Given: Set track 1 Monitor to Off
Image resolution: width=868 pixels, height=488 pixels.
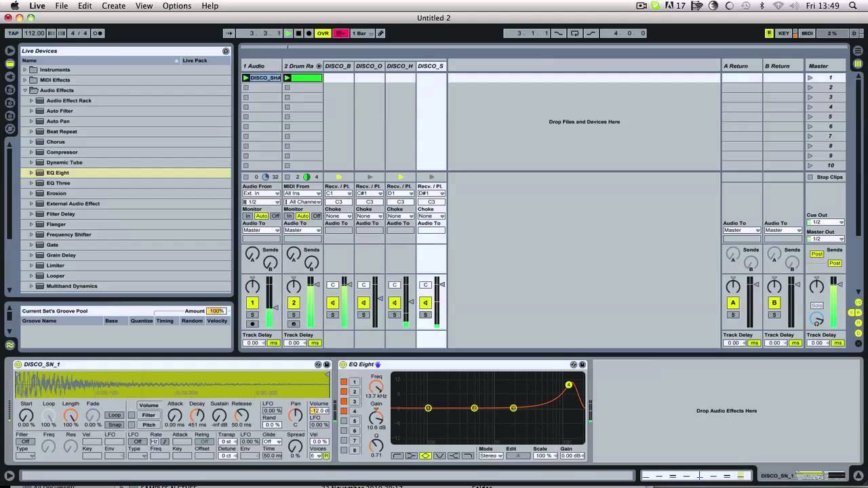Looking at the screenshot, I should click(275, 216).
